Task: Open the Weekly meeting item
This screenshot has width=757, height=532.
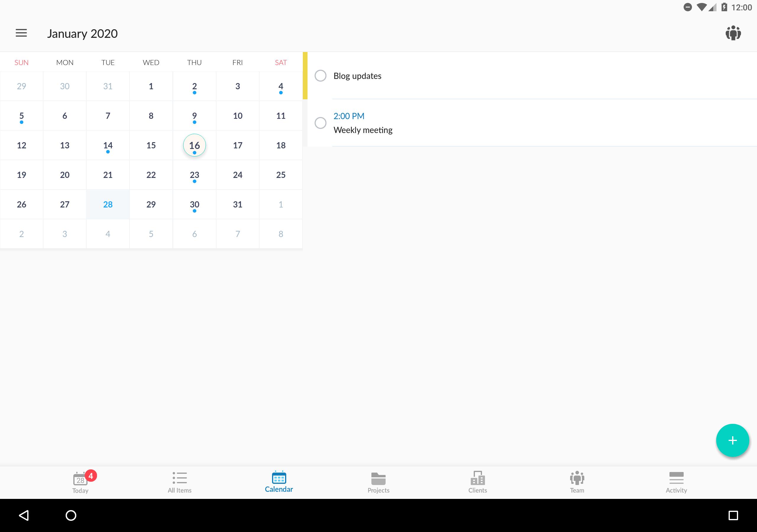Action: (532, 123)
